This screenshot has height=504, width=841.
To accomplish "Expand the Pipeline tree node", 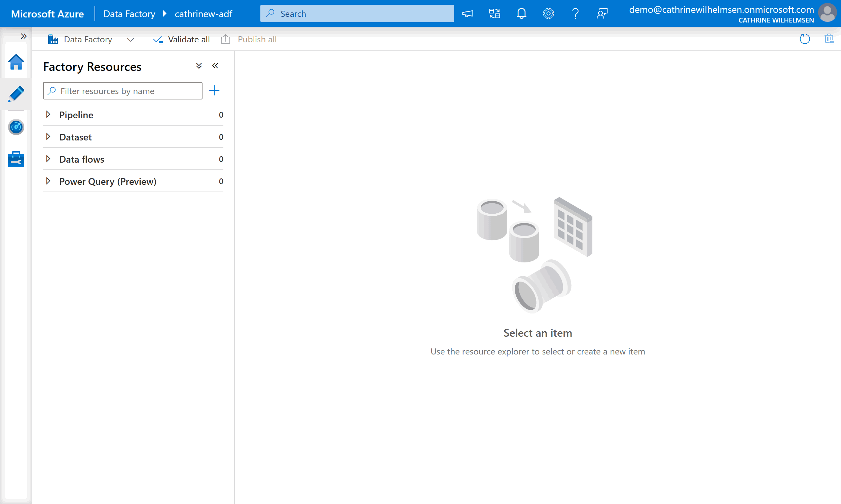I will [x=48, y=115].
